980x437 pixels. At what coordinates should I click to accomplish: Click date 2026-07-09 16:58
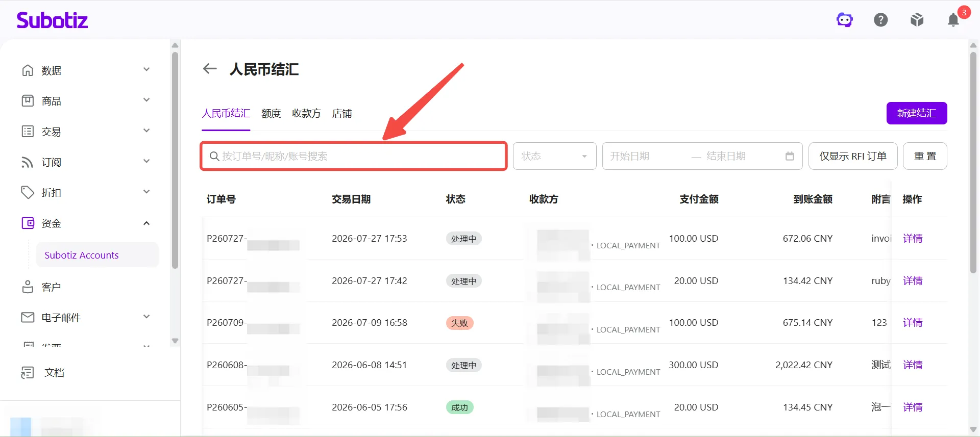pos(370,322)
